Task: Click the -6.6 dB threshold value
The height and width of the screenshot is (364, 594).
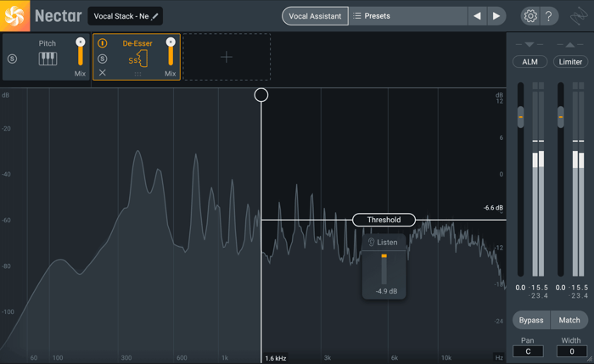Action: [493, 208]
